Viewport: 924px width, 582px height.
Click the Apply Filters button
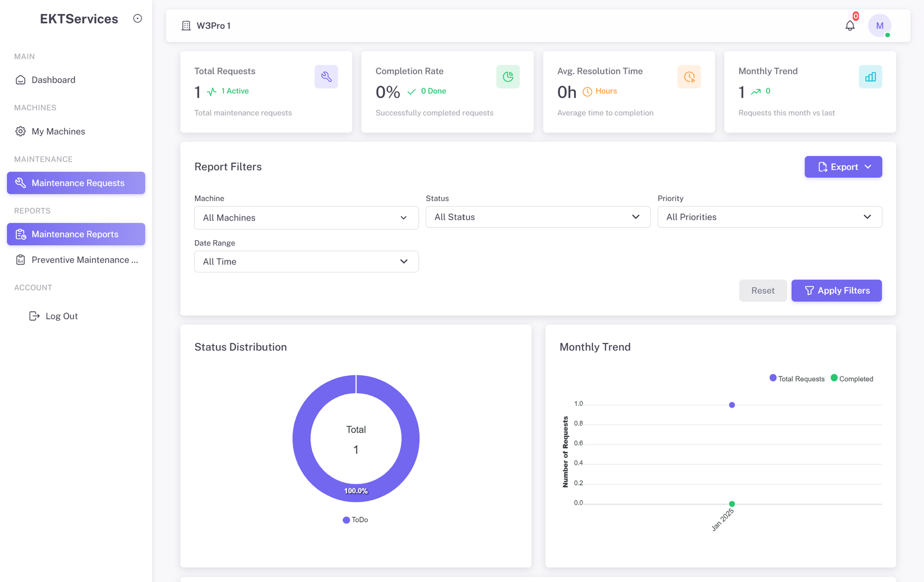pyautogui.click(x=836, y=290)
